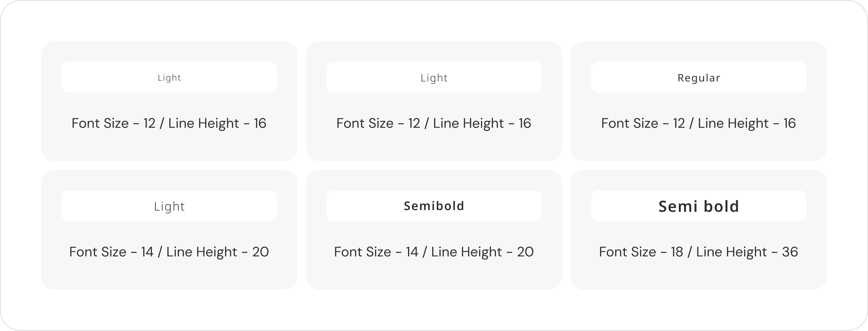Click the Light label in the top-left card
This screenshot has height=331, width=868.
[169, 77]
